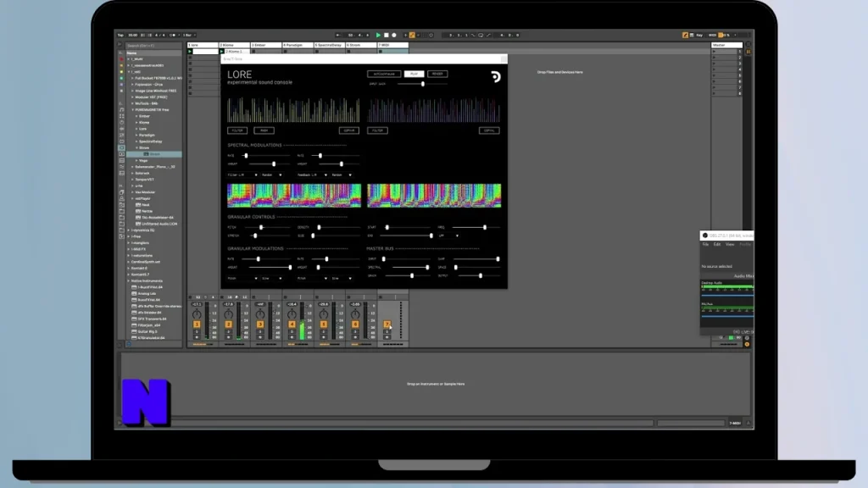Click the transport Record button
The width and height of the screenshot is (868, 488).
394,35
